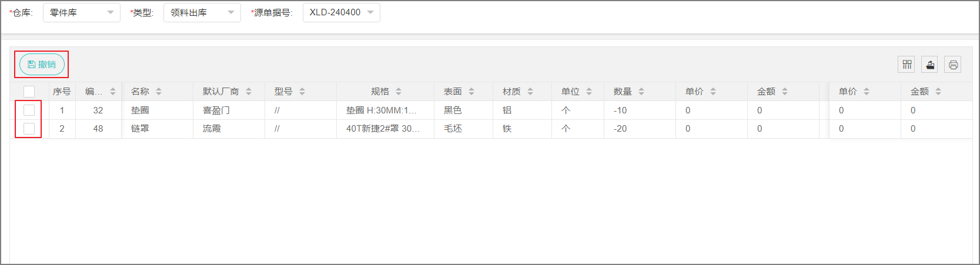Sort by 材质 column arrows

[x=530, y=92]
